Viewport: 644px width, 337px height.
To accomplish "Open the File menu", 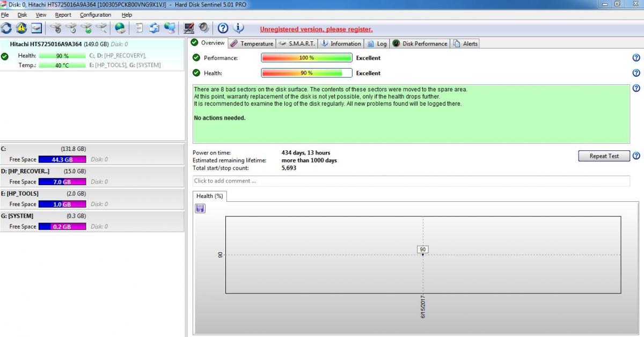I will [5, 15].
